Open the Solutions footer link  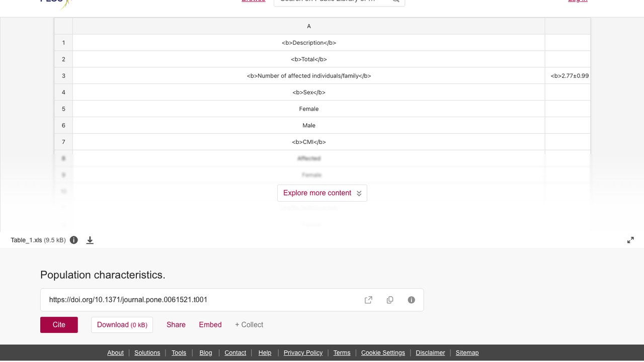click(147, 353)
